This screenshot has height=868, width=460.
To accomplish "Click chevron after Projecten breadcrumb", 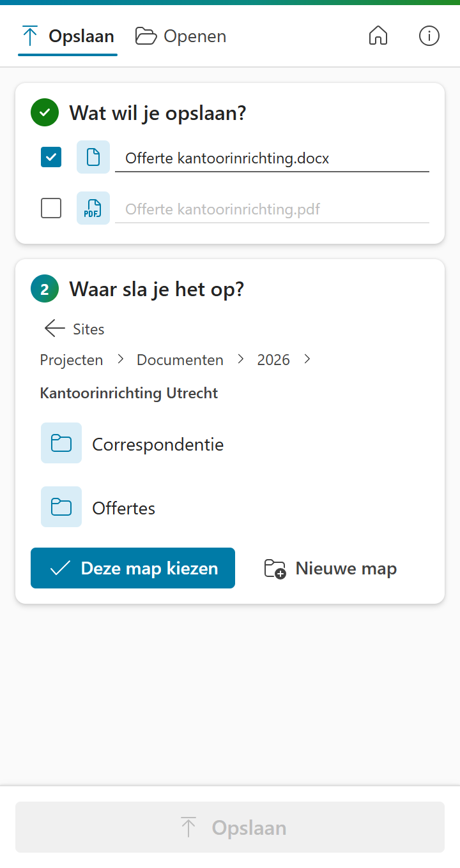I will pyautogui.click(x=120, y=360).
